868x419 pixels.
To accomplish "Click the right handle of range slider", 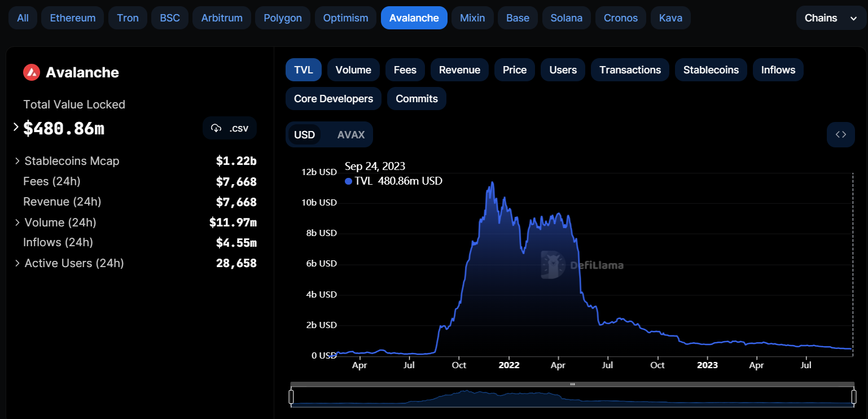I will (x=853, y=397).
